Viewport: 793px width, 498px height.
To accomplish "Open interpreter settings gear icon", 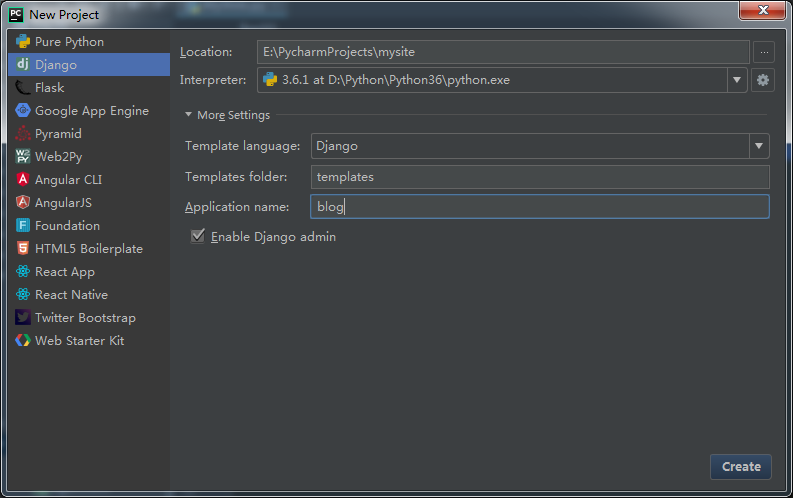I will (763, 80).
